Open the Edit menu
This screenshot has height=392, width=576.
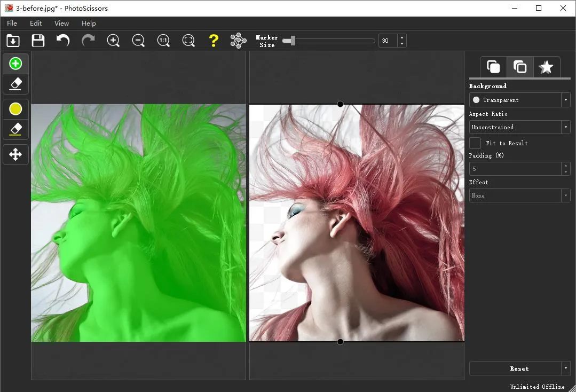36,23
